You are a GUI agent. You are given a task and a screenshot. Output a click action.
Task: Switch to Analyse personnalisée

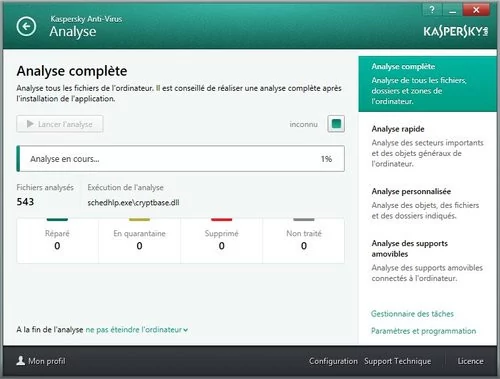(425, 203)
